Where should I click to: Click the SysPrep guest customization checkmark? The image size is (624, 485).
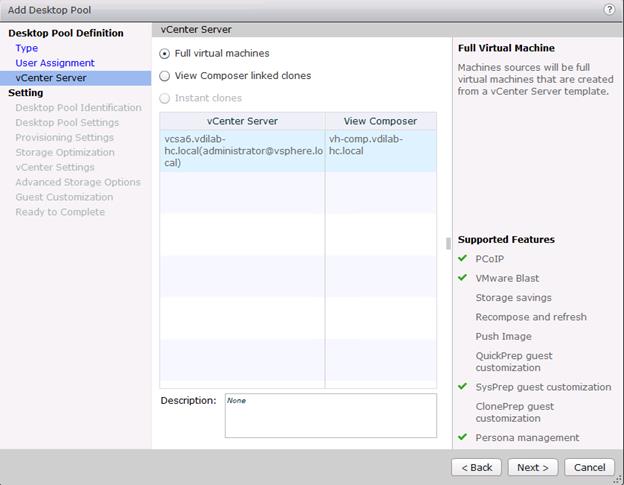point(462,386)
